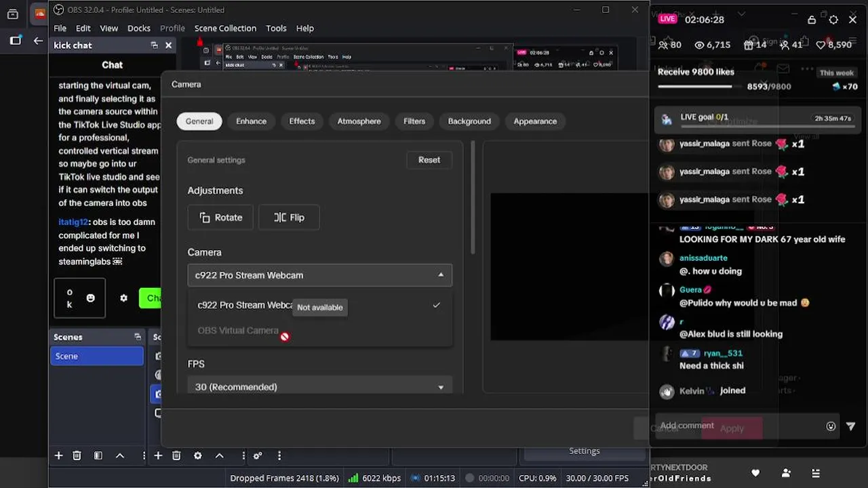Open emoji picker beside Add comment
Viewport: 868px width, 488px height.
pyautogui.click(x=831, y=426)
